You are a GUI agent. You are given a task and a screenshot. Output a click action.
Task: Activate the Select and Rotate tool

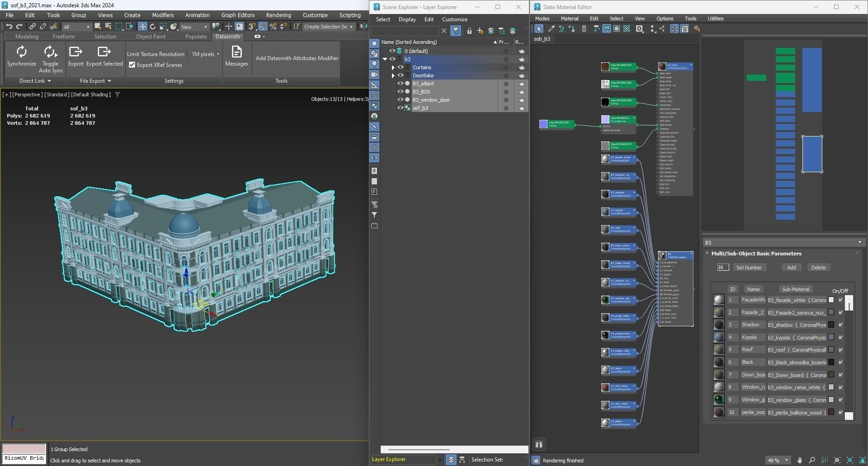click(153, 27)
